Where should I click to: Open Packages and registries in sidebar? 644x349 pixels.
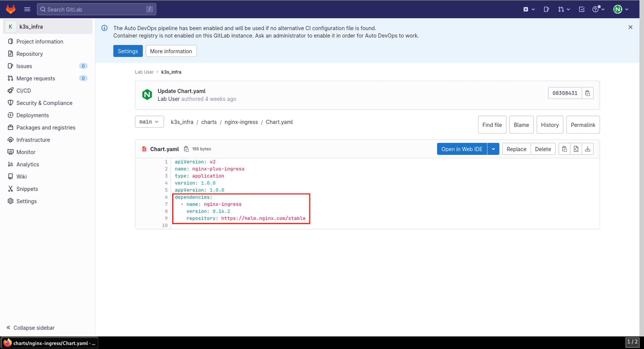pos(48,127)
